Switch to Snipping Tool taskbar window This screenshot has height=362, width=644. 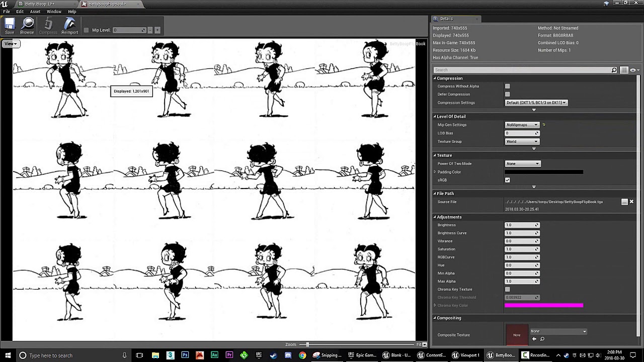coord(327,355)
